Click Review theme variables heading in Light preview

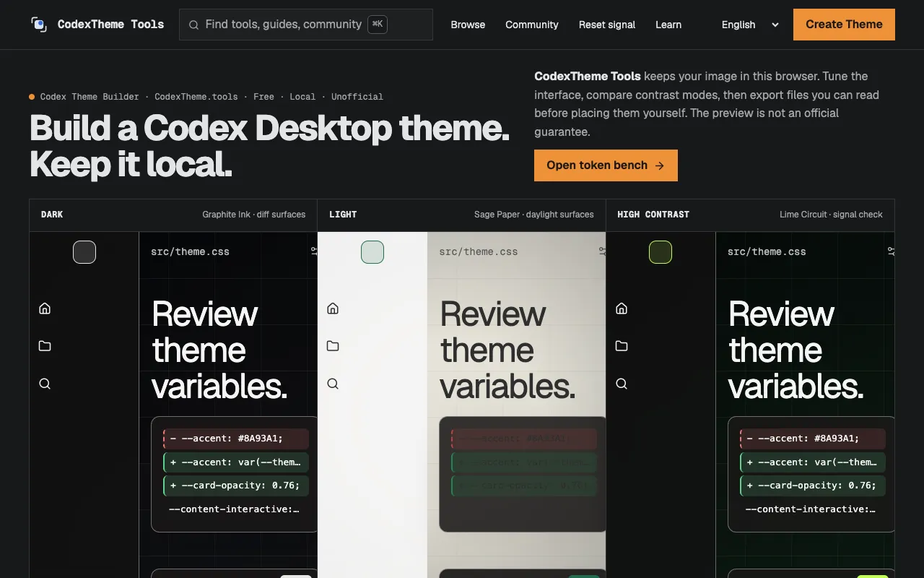[507, 350]
